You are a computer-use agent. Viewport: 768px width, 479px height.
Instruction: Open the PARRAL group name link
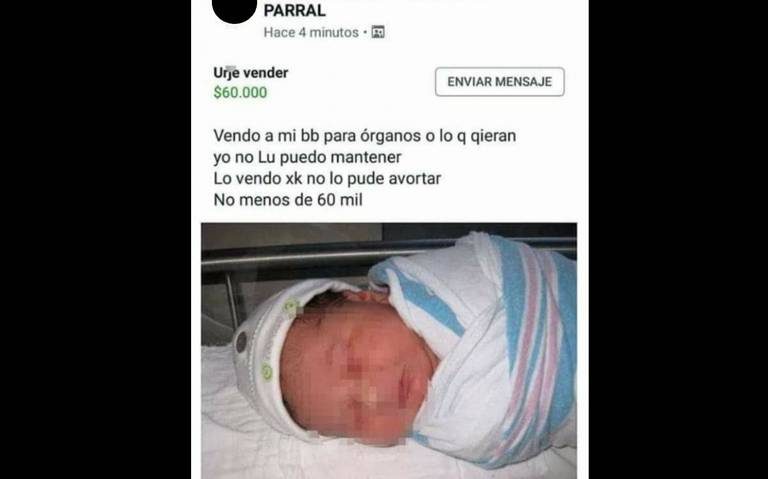pyautogui.click(x=294, y=10)
